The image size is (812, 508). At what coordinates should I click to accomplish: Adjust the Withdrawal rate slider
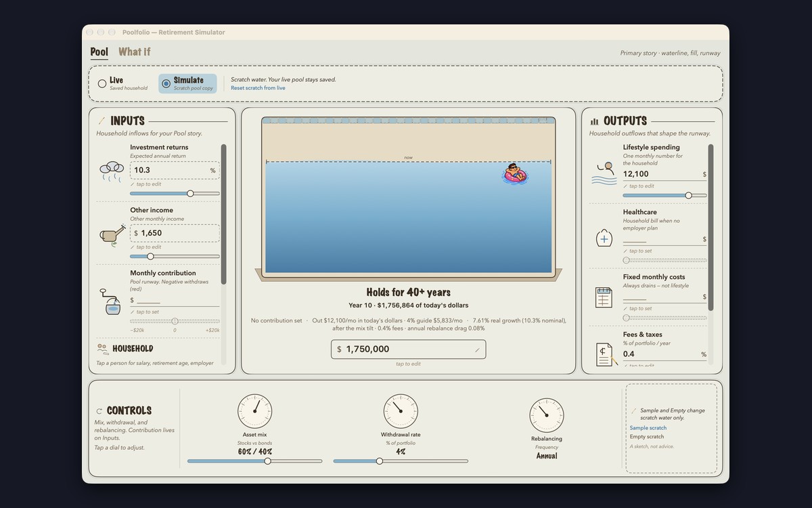pyautogui.click(x=401, y=461)
